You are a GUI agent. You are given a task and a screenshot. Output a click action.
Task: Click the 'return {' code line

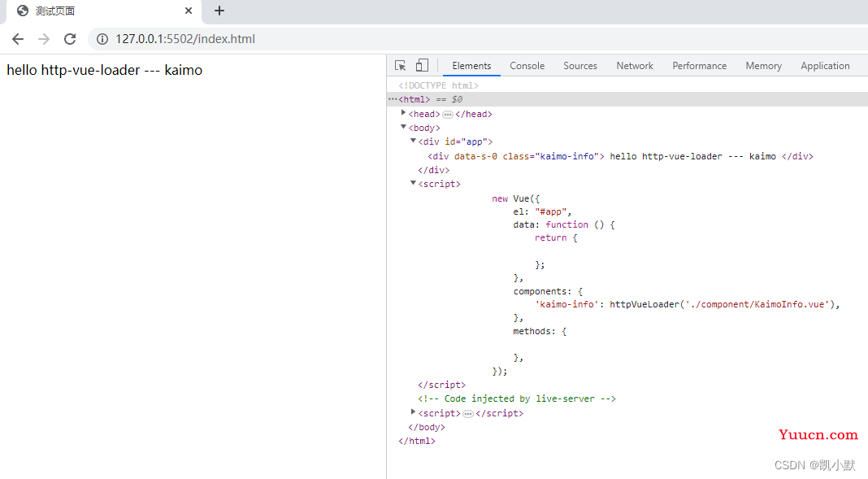pos(556,238)
